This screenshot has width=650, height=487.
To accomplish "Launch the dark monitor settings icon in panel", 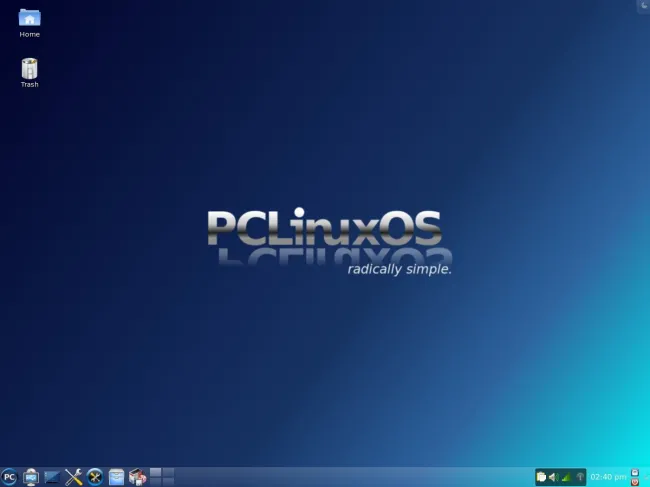I will click(x=52, y=477).
